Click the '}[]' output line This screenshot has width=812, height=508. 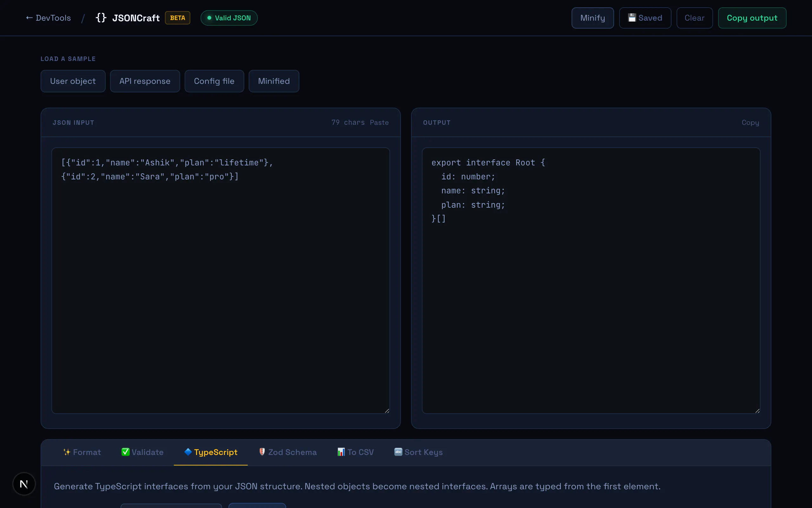coord(439,219)
